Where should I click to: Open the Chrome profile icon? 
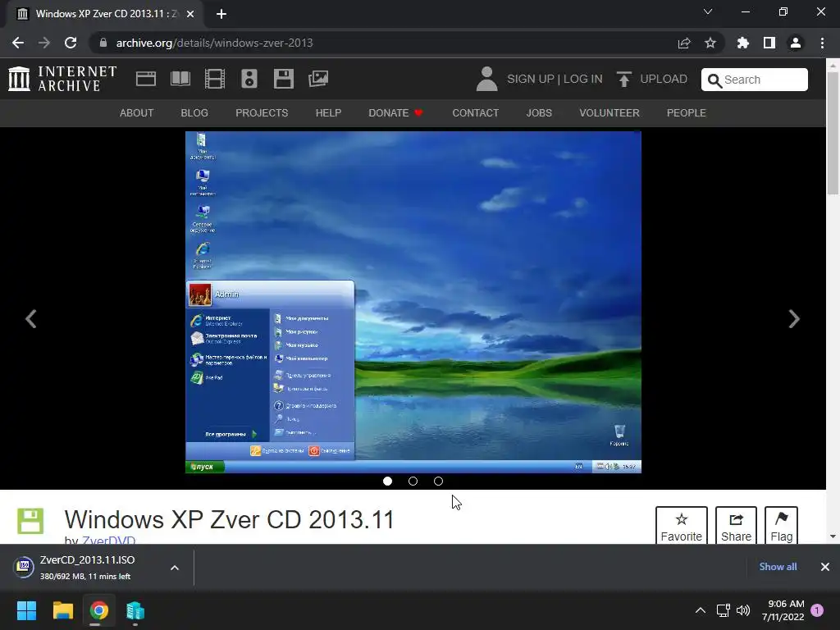click(796, 43)
